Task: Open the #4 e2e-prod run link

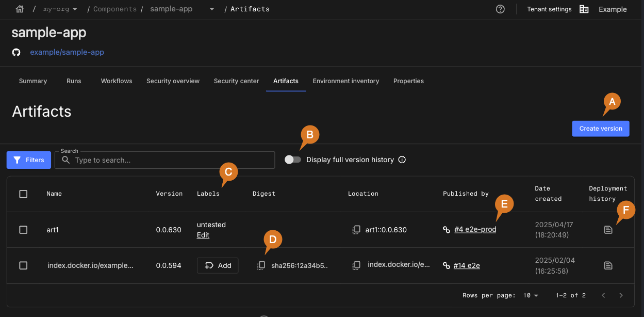Action: click(x=475, y=230)
